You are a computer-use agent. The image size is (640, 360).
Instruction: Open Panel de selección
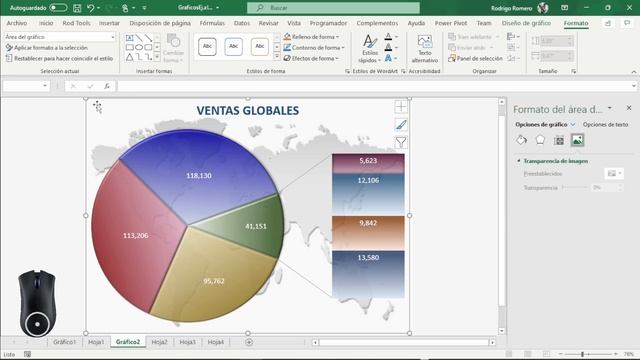[475, 58]
